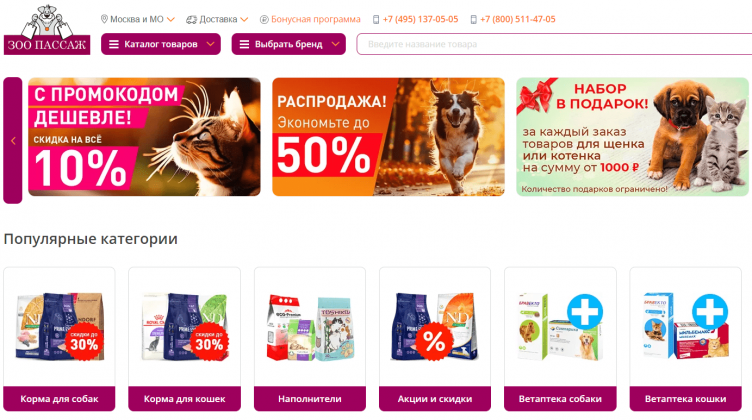Click the hamburger icon in Каталог товаров
The width and height of the screenshot is (752, 420).
point(114,44)
